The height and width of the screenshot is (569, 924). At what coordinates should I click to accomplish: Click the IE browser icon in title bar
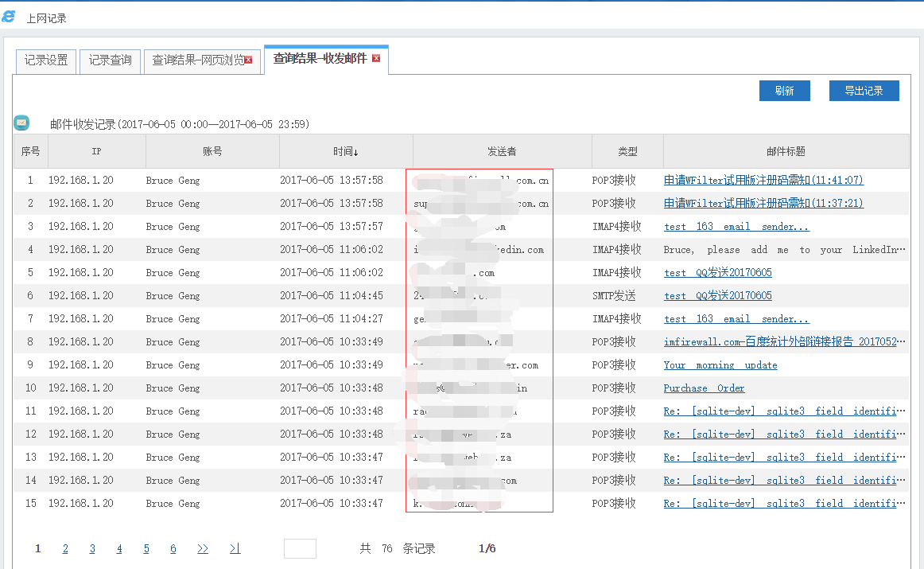[x=9, y=17]
